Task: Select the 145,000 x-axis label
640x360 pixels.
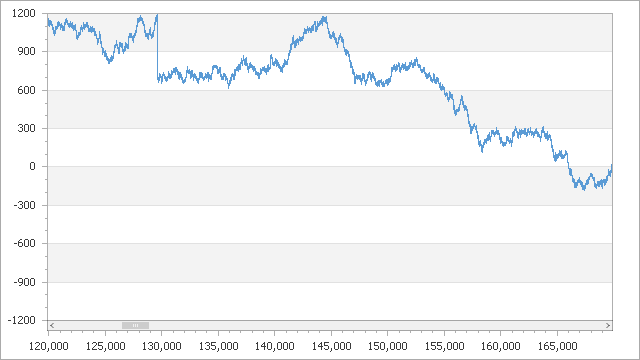Action: pyautogui.click(x=331, y=347)
